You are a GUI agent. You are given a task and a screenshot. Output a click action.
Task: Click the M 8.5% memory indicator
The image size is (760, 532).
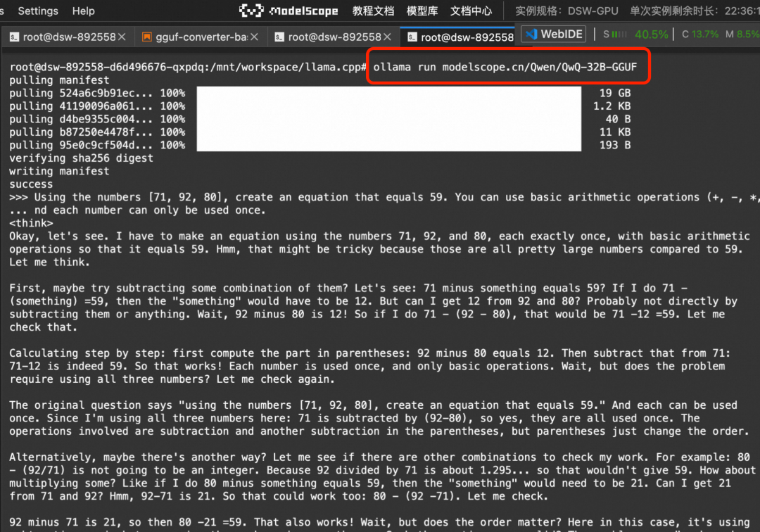point(742,34)
